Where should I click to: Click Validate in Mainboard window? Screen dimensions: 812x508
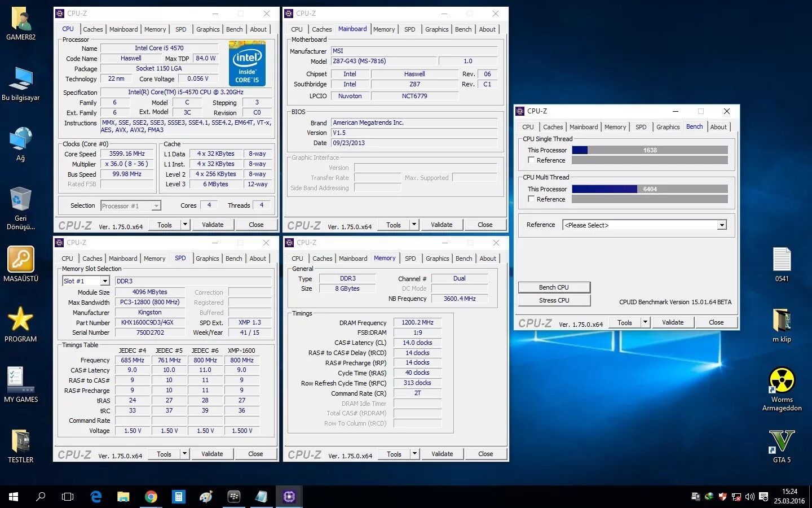442,225
